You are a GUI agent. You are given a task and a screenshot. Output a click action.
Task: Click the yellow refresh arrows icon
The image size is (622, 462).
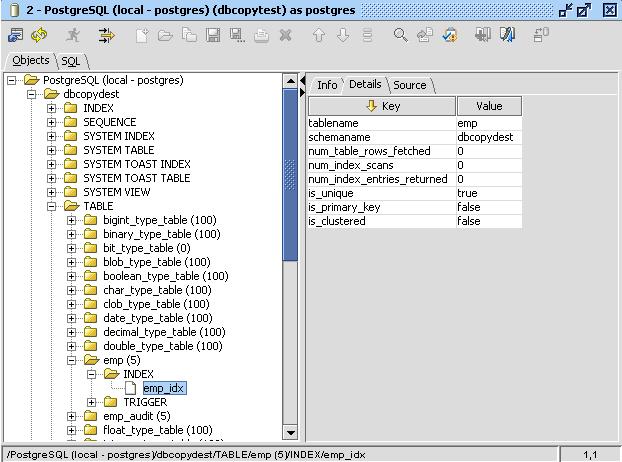click(x=39, y=35)
